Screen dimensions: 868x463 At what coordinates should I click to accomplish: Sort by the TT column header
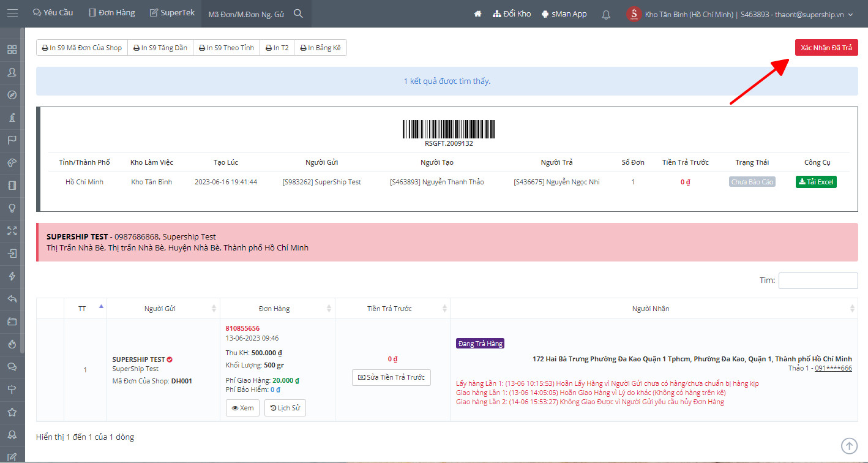[x=85, y=309]
